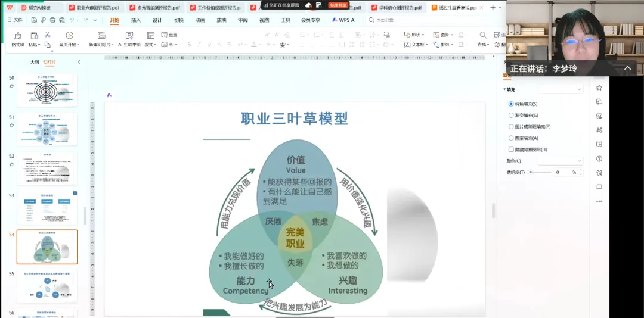The image size is (644, 318).
Task: Click the New Slide (新建幻灯片) icon
Action: pos(101,36)
